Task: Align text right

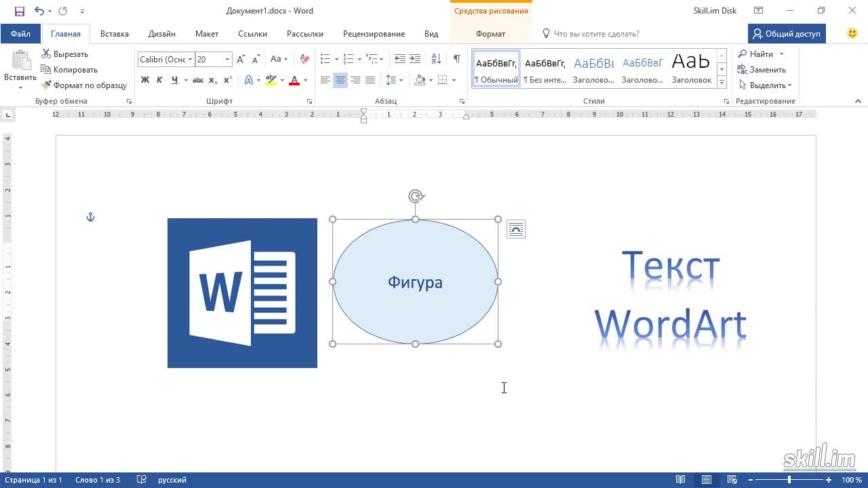Action: (355, 80)
